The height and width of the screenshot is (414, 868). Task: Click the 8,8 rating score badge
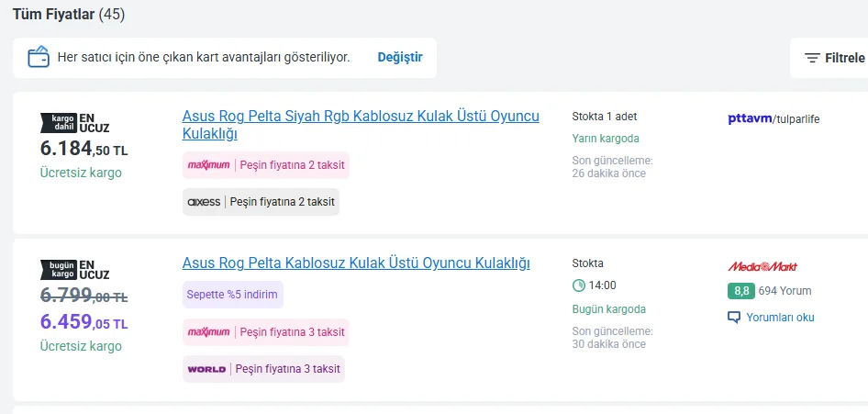(740, 291)
